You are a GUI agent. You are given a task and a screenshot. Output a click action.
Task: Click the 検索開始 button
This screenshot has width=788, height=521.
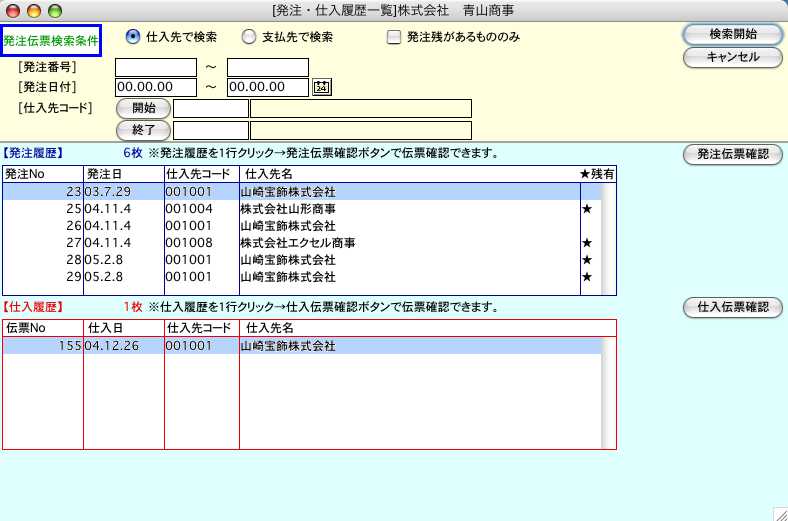[732, 34]
